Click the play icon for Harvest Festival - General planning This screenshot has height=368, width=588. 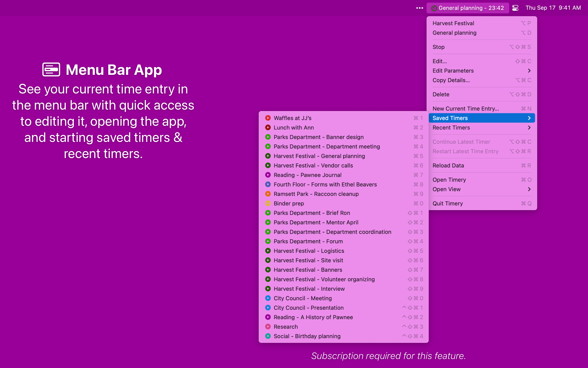(268, 156)
